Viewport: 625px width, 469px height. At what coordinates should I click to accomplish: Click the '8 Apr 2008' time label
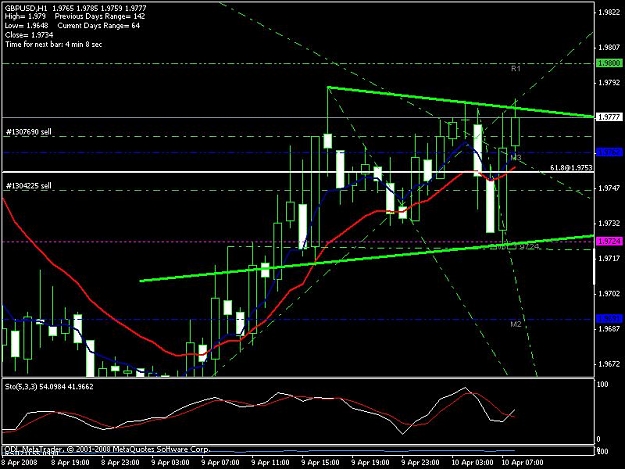(x=19, y=463)
